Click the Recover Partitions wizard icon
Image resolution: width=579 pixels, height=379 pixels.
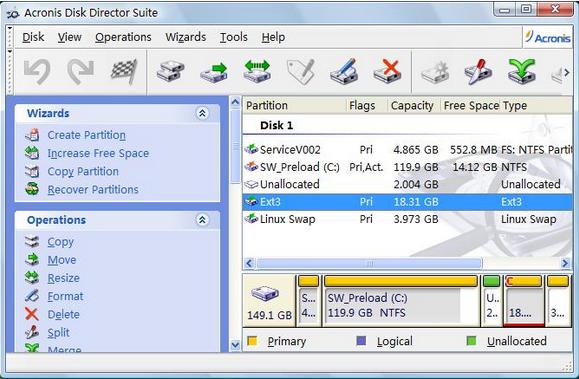pos(32,189)
